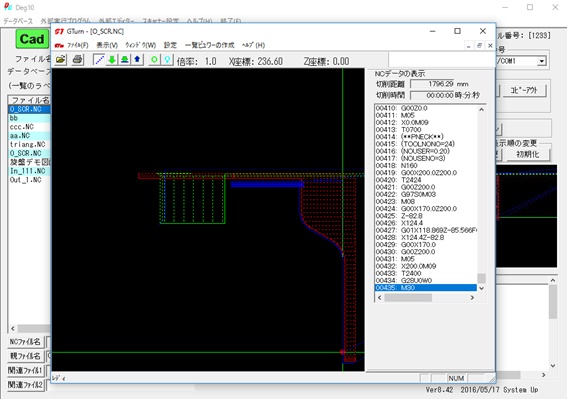Toggle the diagonal line draw icon

point(99,60)
